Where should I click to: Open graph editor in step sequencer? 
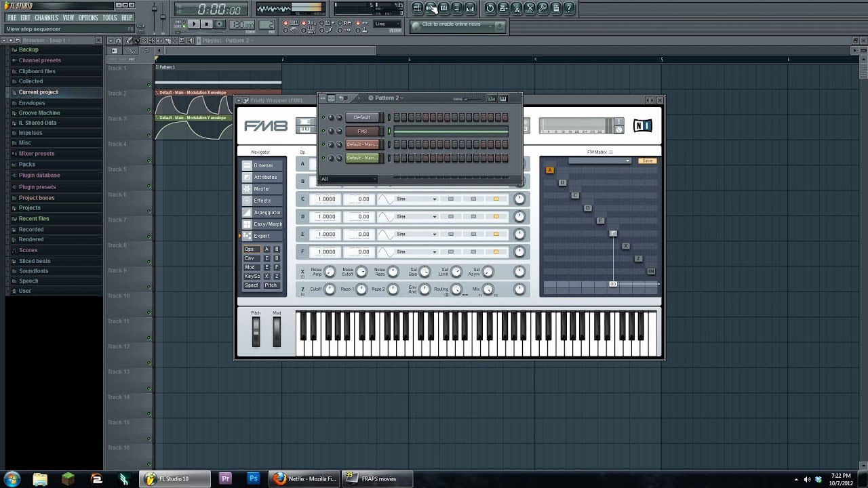coord(492,99)
